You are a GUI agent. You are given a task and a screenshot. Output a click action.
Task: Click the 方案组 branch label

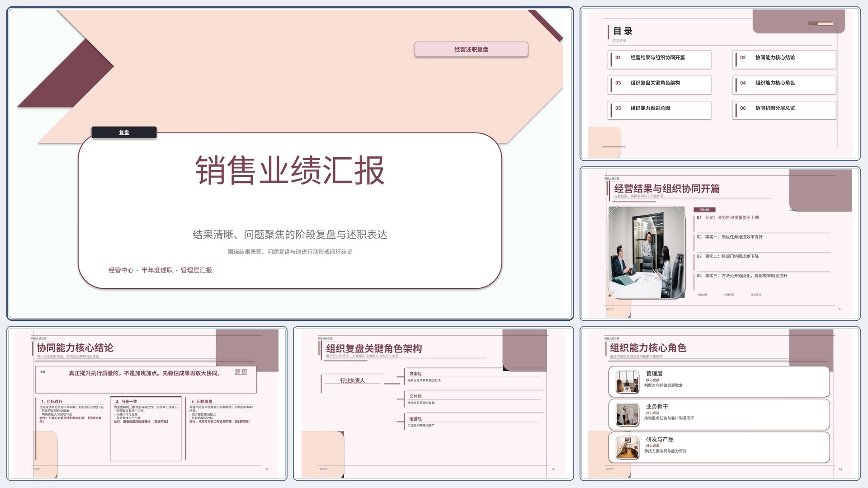[x=415, y=374]
